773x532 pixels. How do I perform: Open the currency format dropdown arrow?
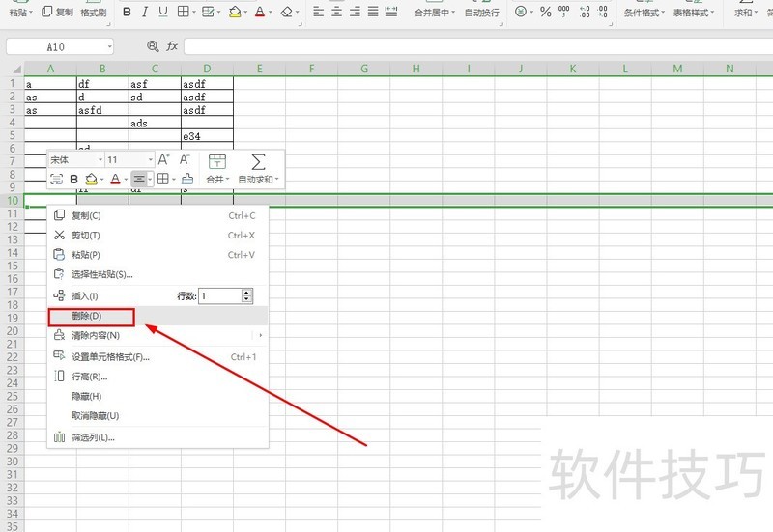531,13
